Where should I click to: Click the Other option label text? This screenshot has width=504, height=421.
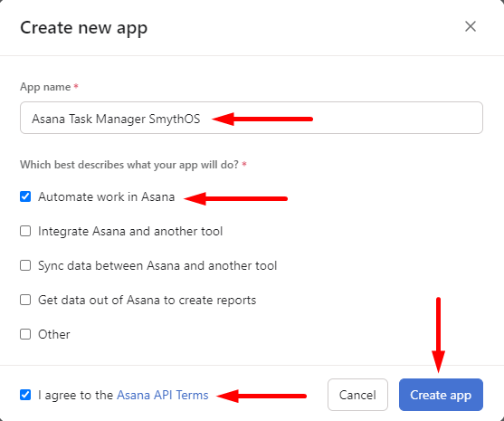coord(54,334)
